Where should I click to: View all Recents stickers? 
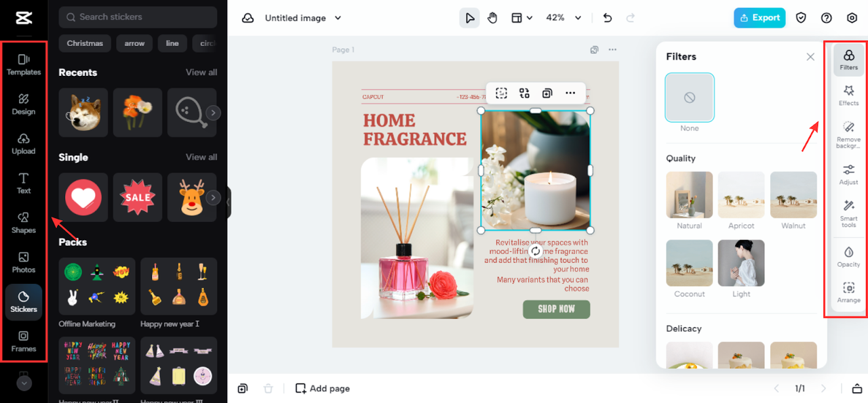tap(201, 72)
